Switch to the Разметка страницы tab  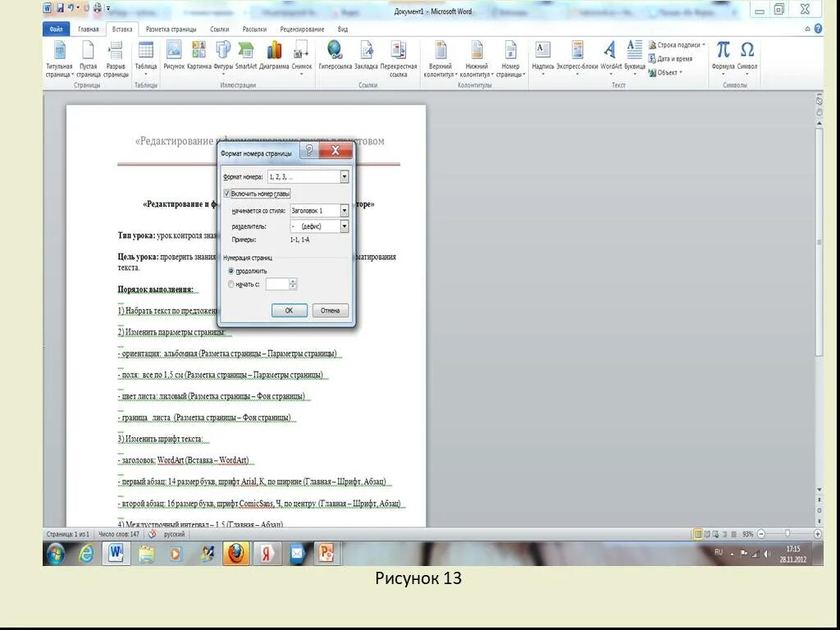[171, 30]
